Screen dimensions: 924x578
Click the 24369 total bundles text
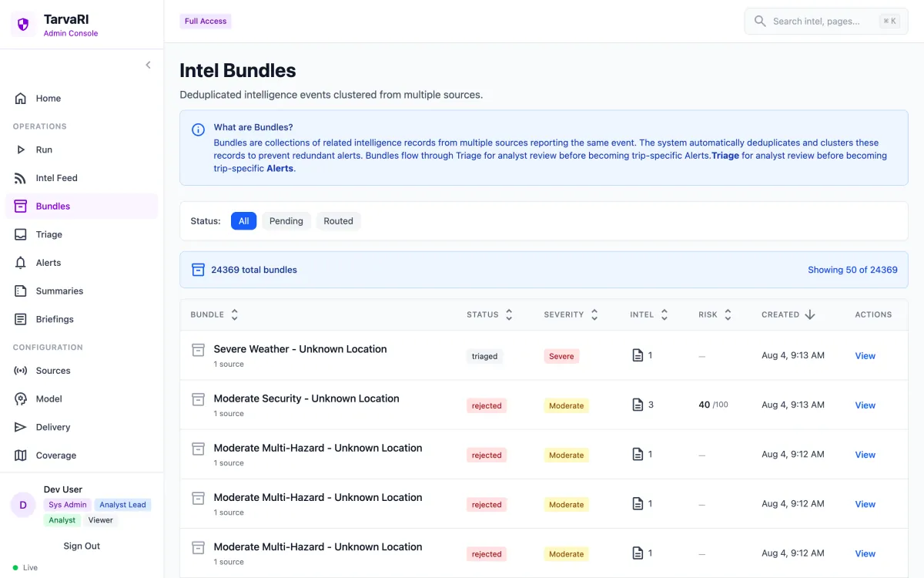point(254,270)
